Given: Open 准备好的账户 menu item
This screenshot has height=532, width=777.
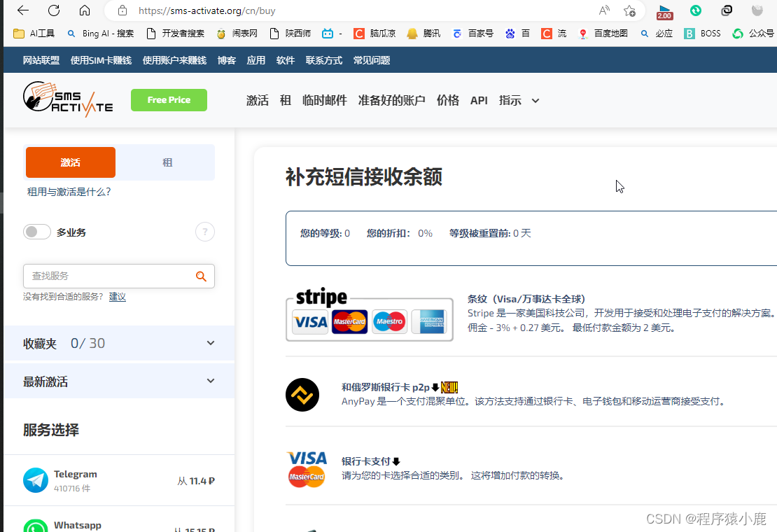Looking at the screenshot, I should pos(391,101).
